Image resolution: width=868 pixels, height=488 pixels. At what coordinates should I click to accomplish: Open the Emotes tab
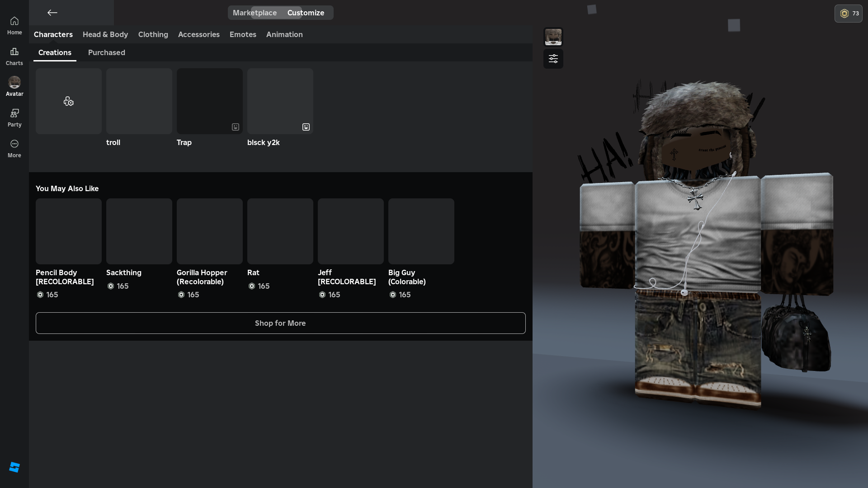click(x=243, y=34)
